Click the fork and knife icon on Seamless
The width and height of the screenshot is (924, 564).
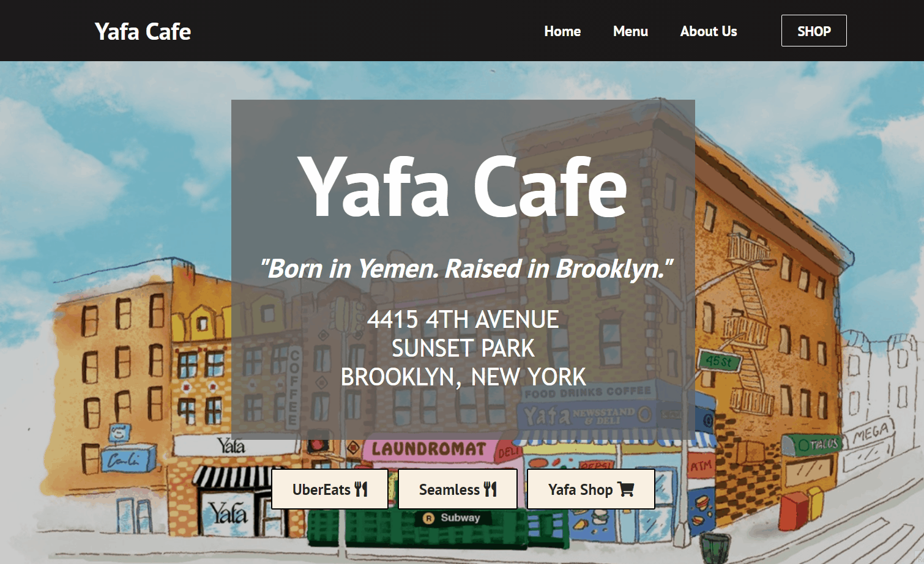[x=490, y=489]
